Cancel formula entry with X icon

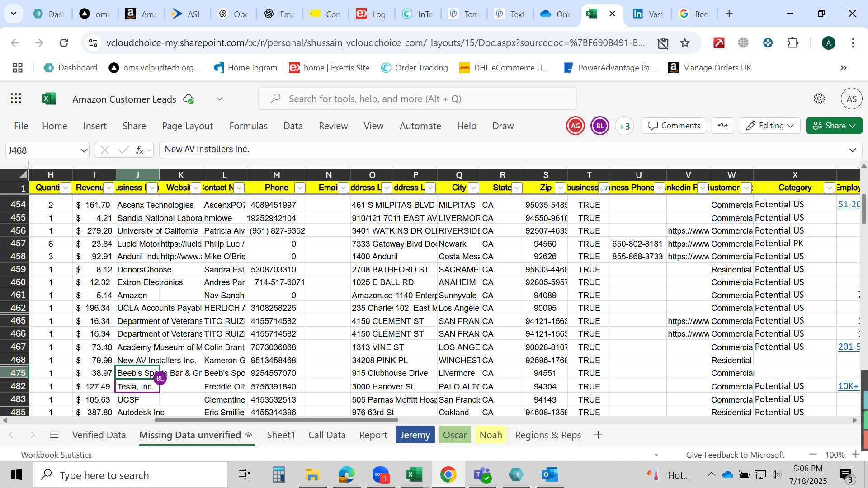pos(105,150)
